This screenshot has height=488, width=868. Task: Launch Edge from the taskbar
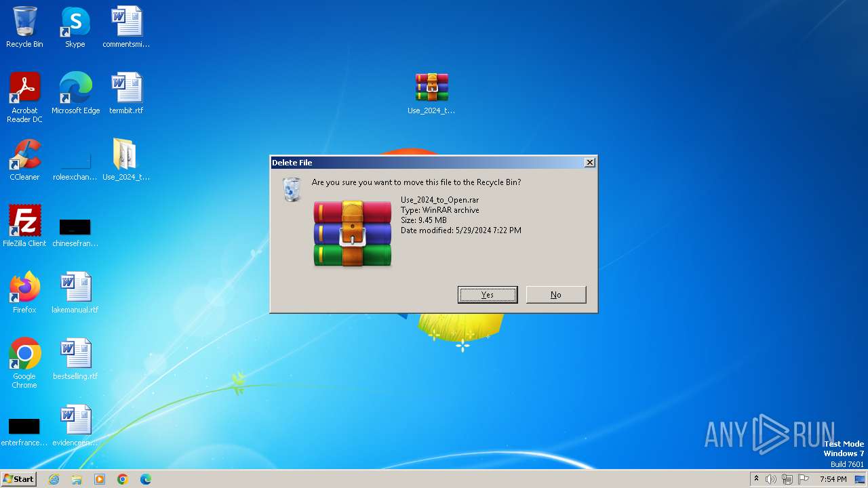tap(146, 479)
